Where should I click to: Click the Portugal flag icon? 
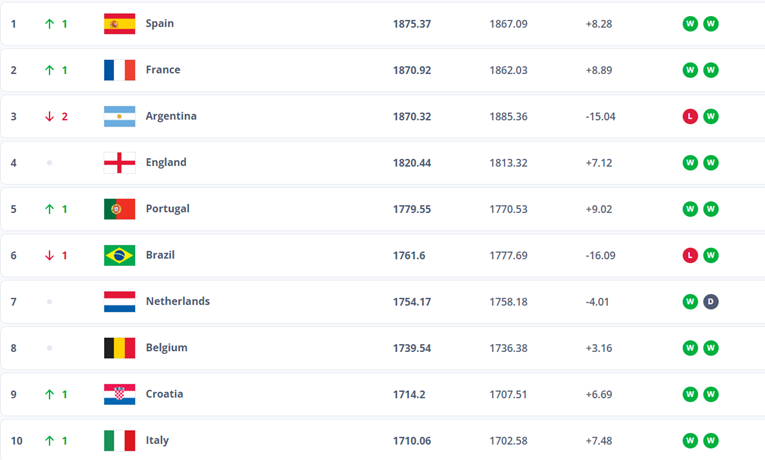pos(119,209)
